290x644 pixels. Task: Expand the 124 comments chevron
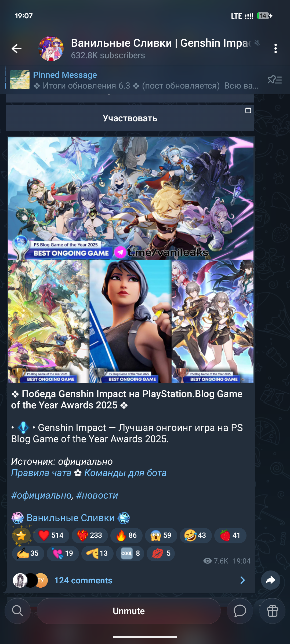coord(242,580)
